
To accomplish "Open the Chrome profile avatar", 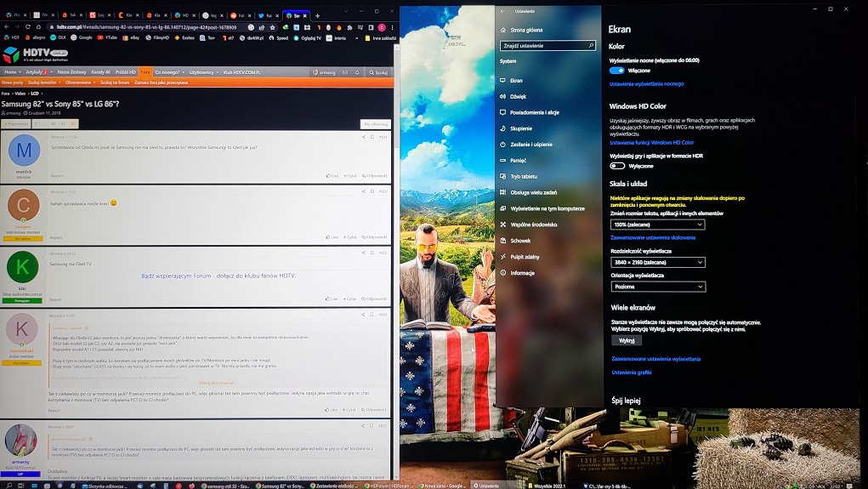I will coord(382,27).
